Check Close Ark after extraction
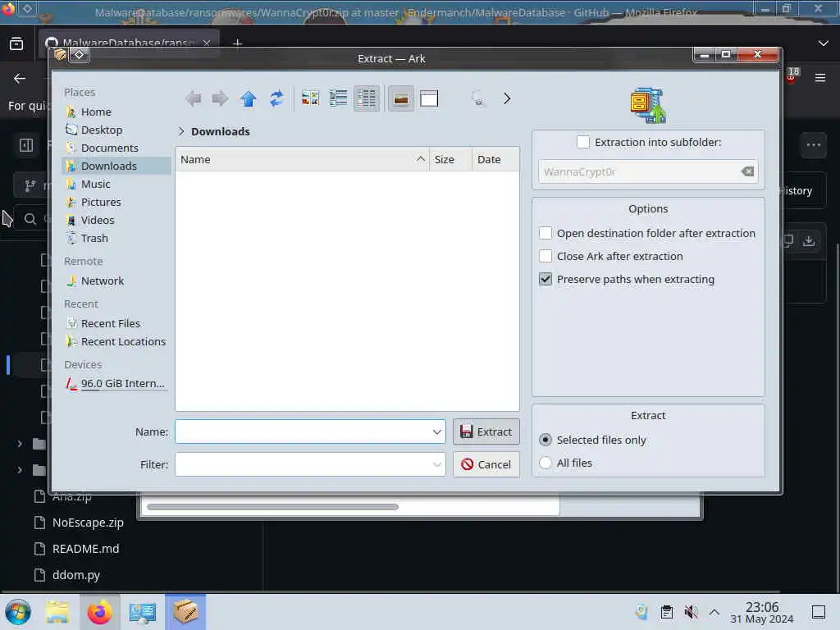Viewport: 840px width, 630px height. [546, 256]
